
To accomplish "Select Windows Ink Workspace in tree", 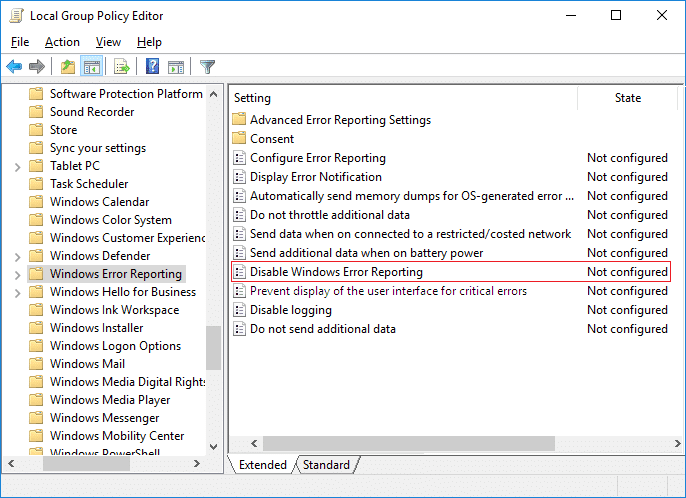I will 114,310.
